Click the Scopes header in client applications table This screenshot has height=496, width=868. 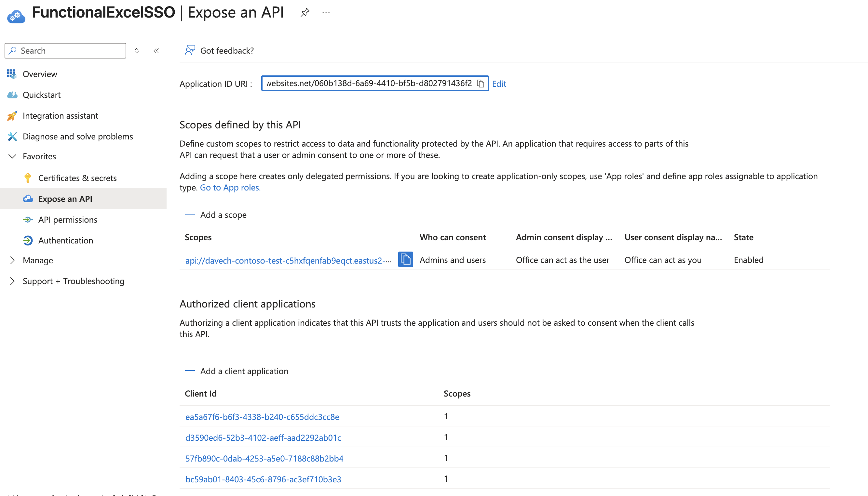click(x=457, y=394)
